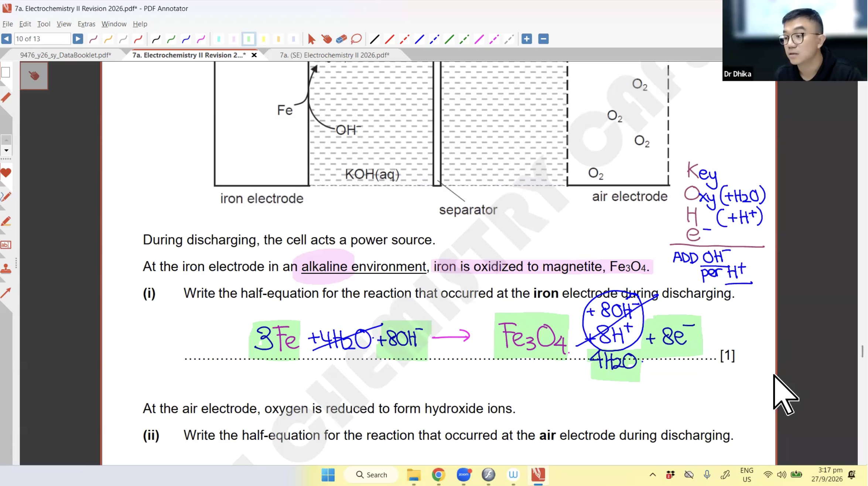Image resolution: width=868 pixels, height=486 pixels.
Task: Open the File menu
Action: (7, 24)
